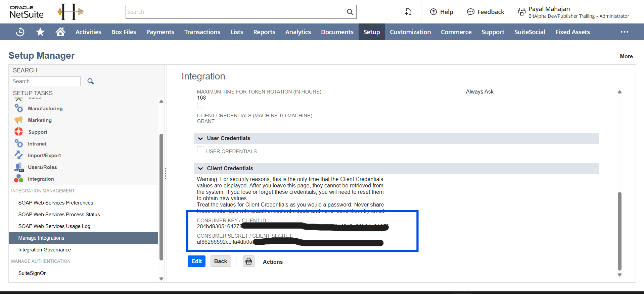The image size is (644, 294).
Task: Open the navigation overflow ellipsis menu
Action: 625,32
